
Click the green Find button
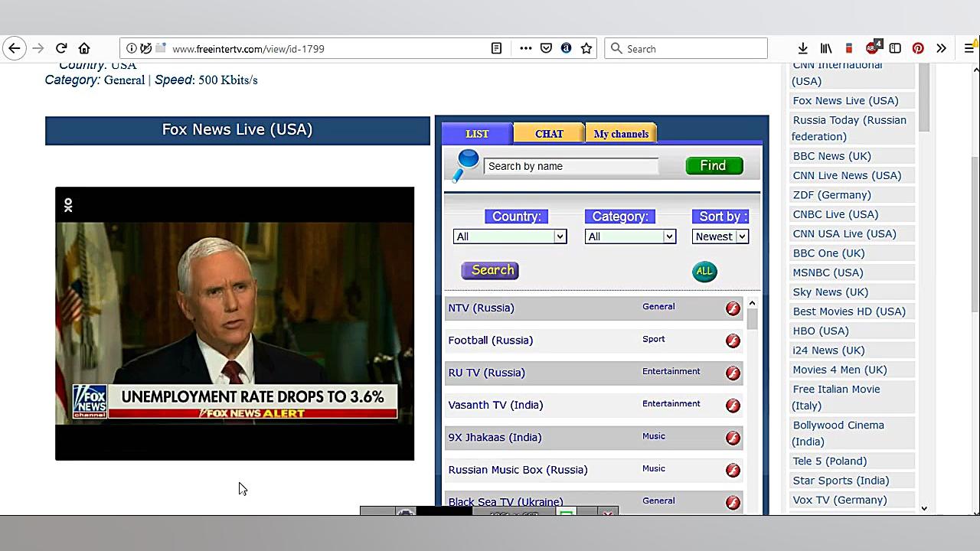714,166
